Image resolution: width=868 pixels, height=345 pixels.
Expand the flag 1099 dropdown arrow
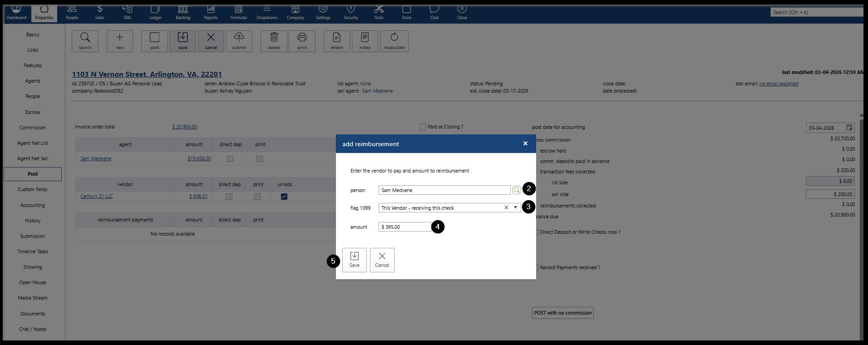pyautogui.click(x=515, y=208)
